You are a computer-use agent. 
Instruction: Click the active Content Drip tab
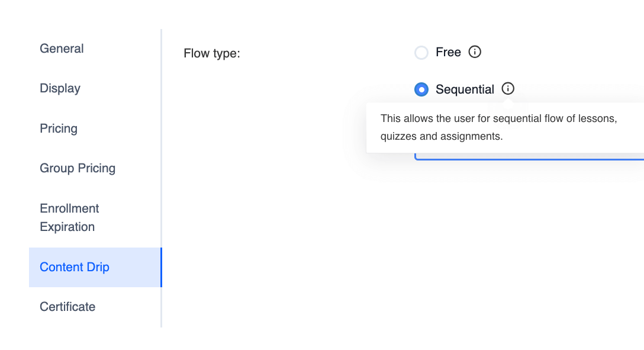(75, 267)
